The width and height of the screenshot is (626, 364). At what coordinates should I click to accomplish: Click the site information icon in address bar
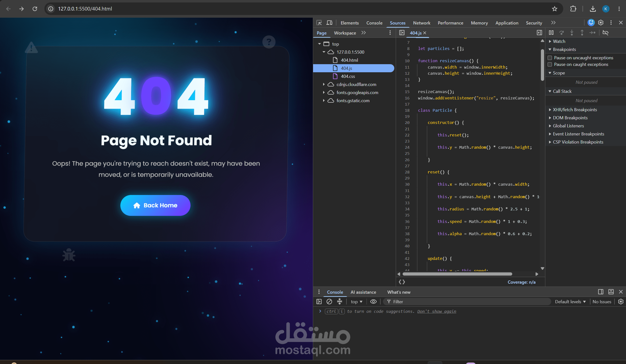(51, 9)
